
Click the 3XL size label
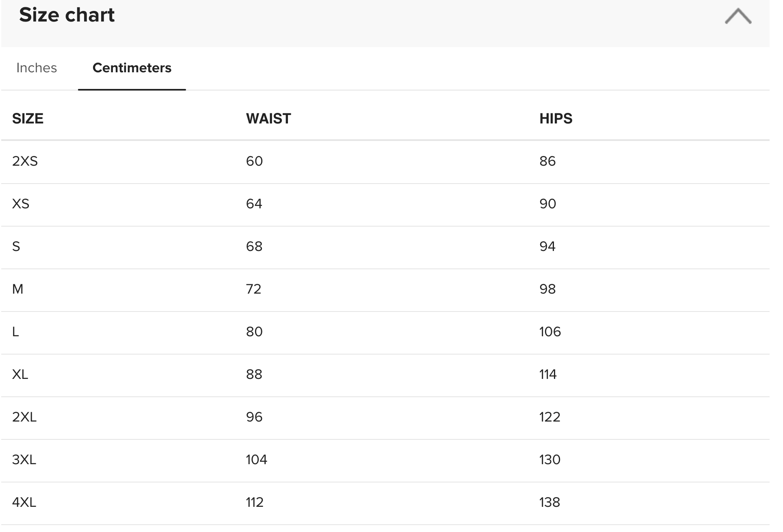24,460
